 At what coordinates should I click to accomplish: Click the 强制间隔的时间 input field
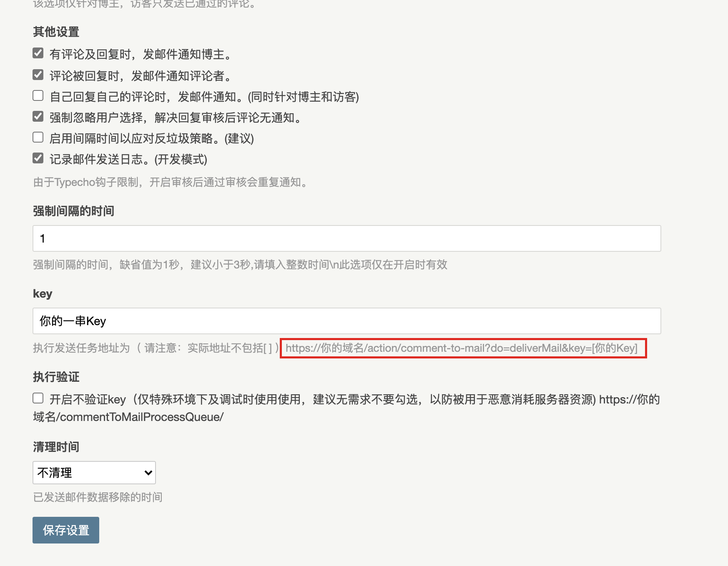point(346,238)
